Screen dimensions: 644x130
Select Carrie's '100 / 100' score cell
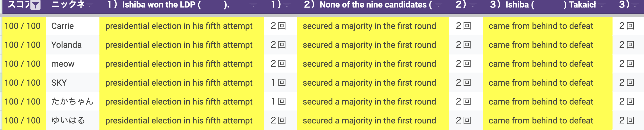22,26
